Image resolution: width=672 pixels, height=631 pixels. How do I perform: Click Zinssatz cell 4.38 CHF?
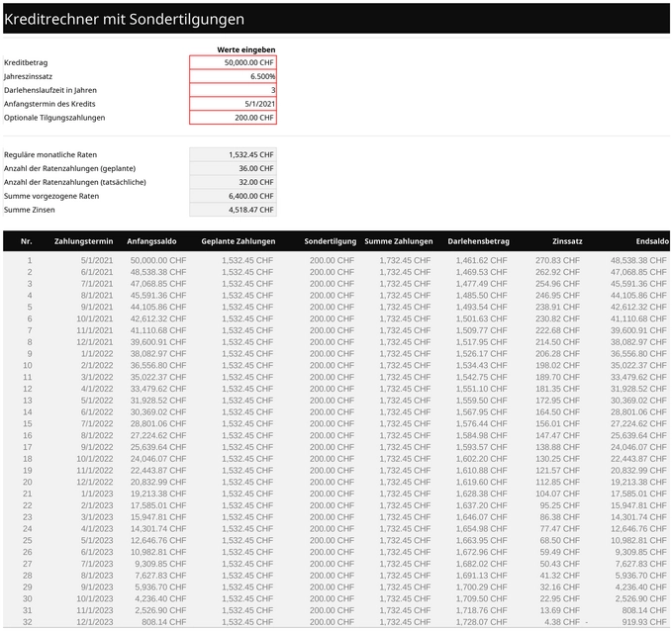(x=562, y=621)
